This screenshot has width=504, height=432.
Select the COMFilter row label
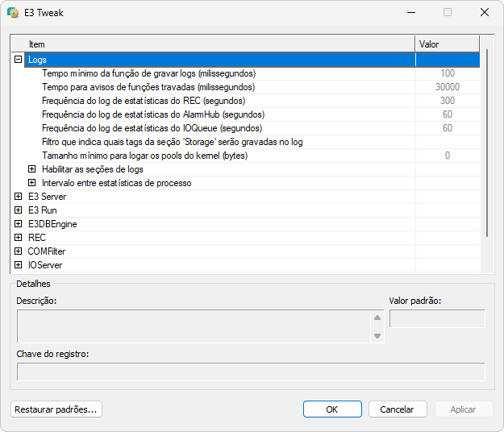pyautogui.click(x=47, y=251)
